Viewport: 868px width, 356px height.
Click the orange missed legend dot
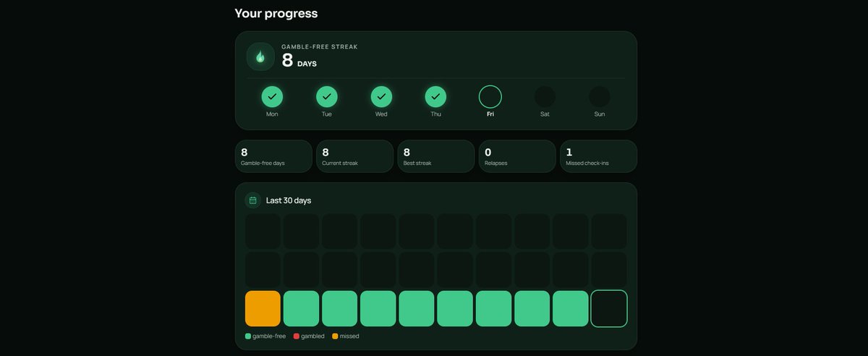coord(335,336)
